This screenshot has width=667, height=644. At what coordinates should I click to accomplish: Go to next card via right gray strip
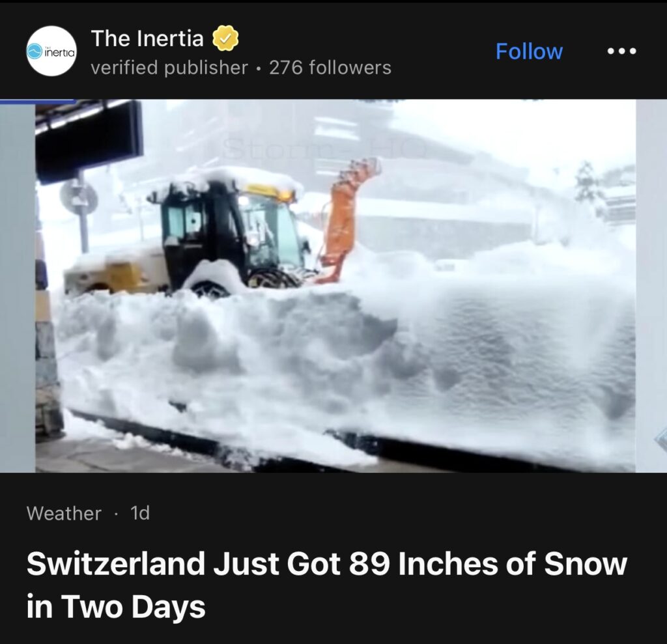click(651, 286)
